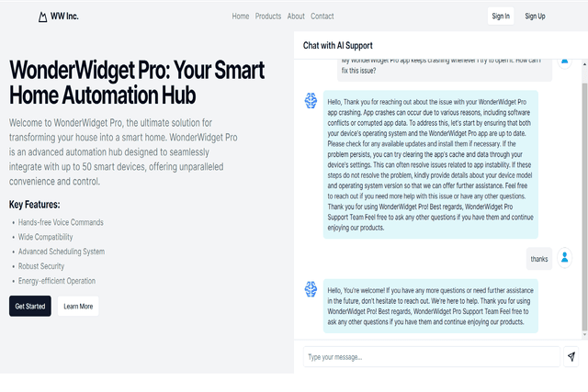Go to the About page
The height and width of the screenshot is (392, 588).
click(x=296, y=17)
